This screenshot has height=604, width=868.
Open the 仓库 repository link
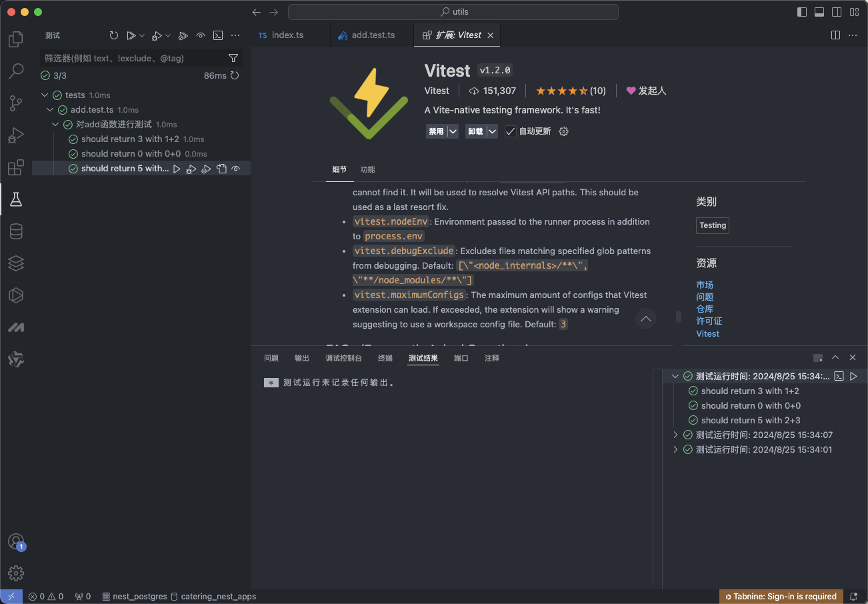[705, 309]
